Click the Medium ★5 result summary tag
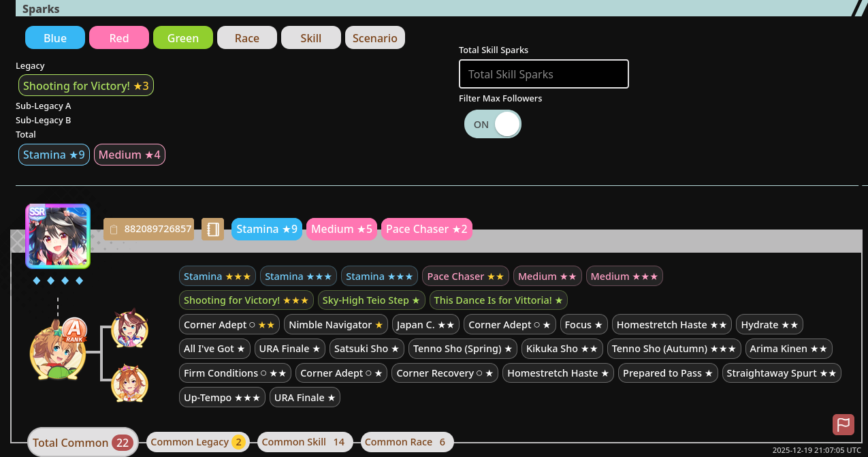This screenshot has height=457, width=868. tap(342, 229)
